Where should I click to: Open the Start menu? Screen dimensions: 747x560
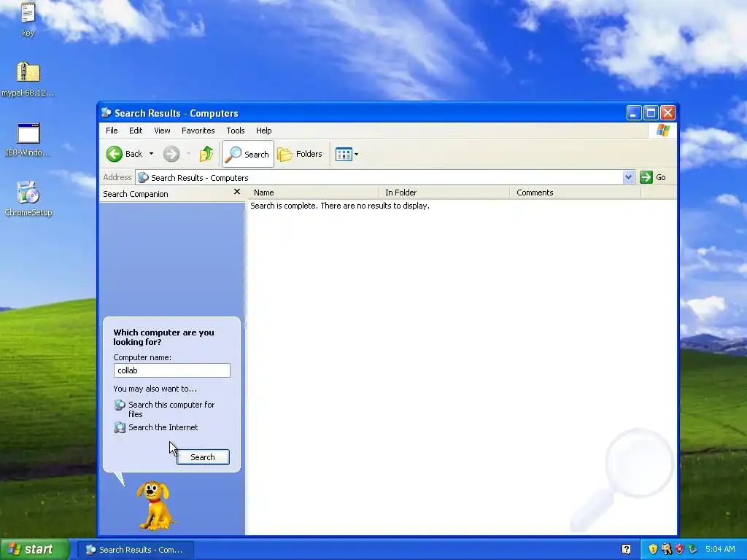[34, 549]
